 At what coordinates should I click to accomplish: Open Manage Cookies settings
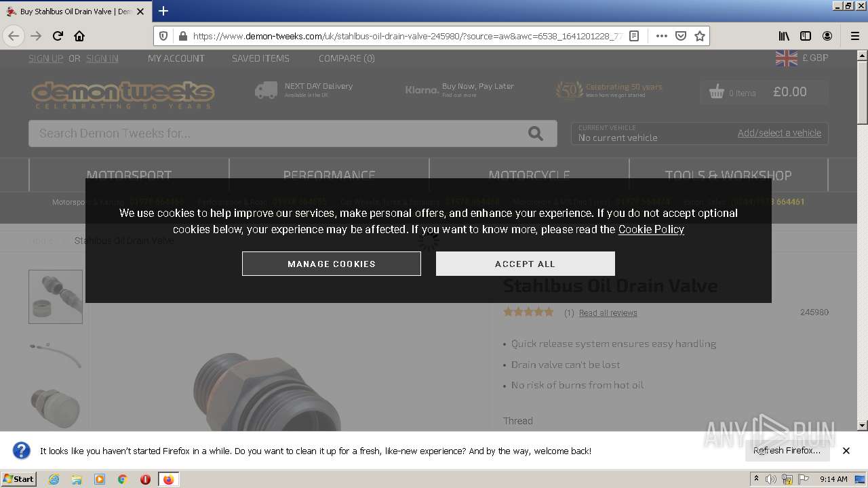pos(332,264)
